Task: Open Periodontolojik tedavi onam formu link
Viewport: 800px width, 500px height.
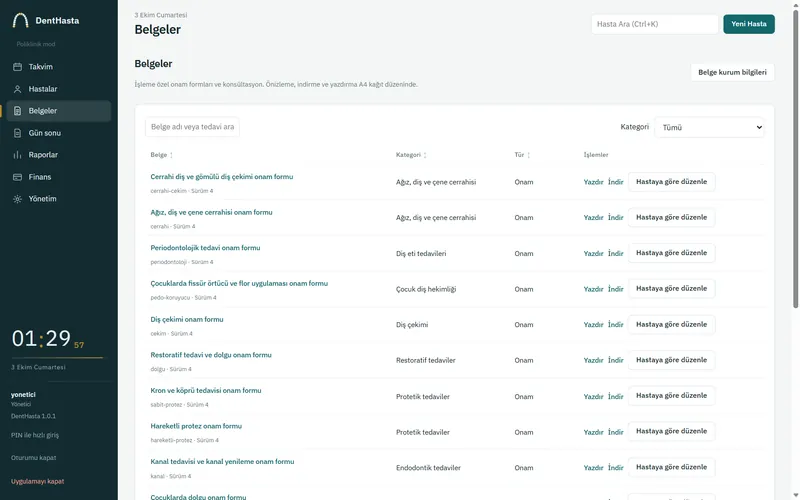Action: [205, 248]
